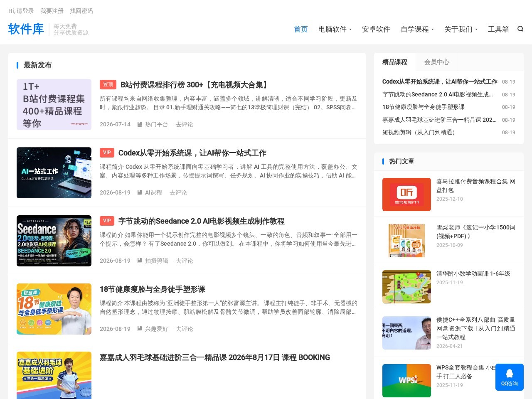This screenshot has height=399, width=532.
Task: Click 去评论 on the 18节健康瘦脸 post
Action: coord(185,329)
